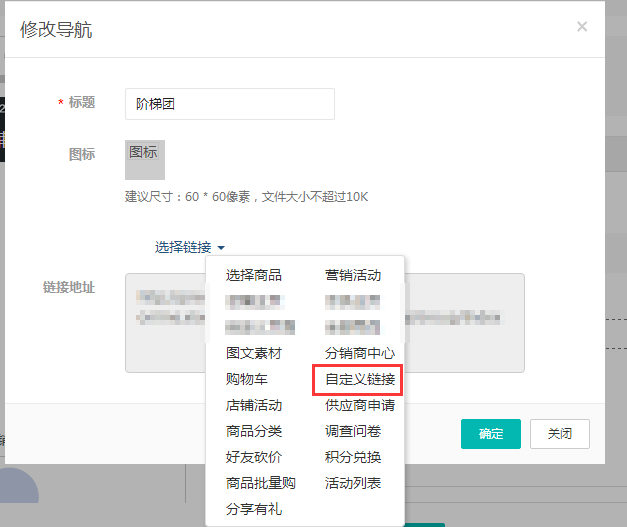Close the 修改导航 dialog with X

point(582,27)
